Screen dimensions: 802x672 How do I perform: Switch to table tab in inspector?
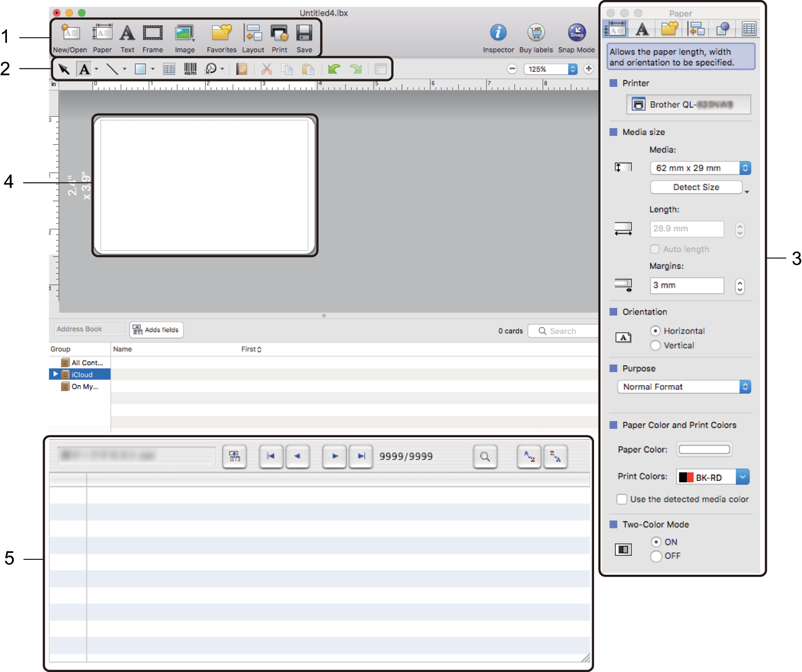click(x=749, y=29)
